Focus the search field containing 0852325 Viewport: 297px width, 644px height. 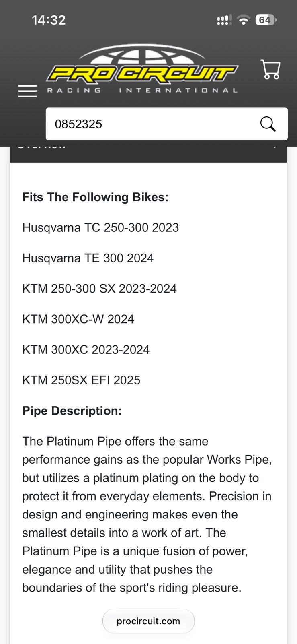[166, 124]
